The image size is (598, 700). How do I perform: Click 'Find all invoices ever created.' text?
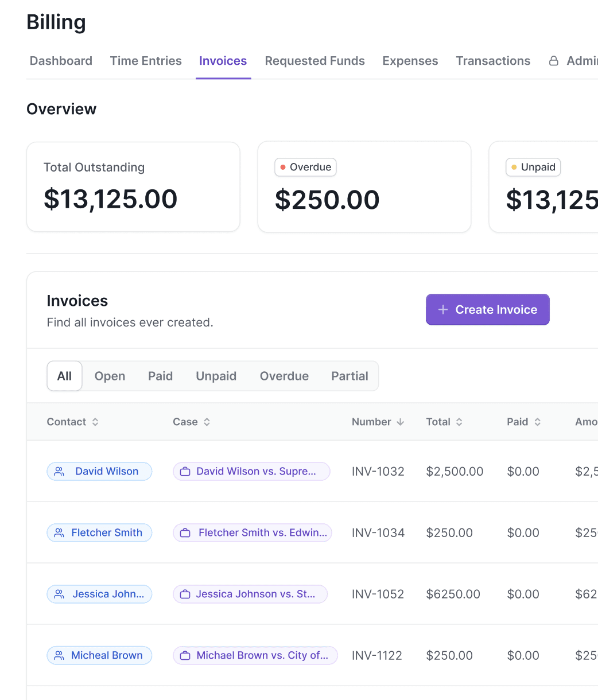pos(130,323)
